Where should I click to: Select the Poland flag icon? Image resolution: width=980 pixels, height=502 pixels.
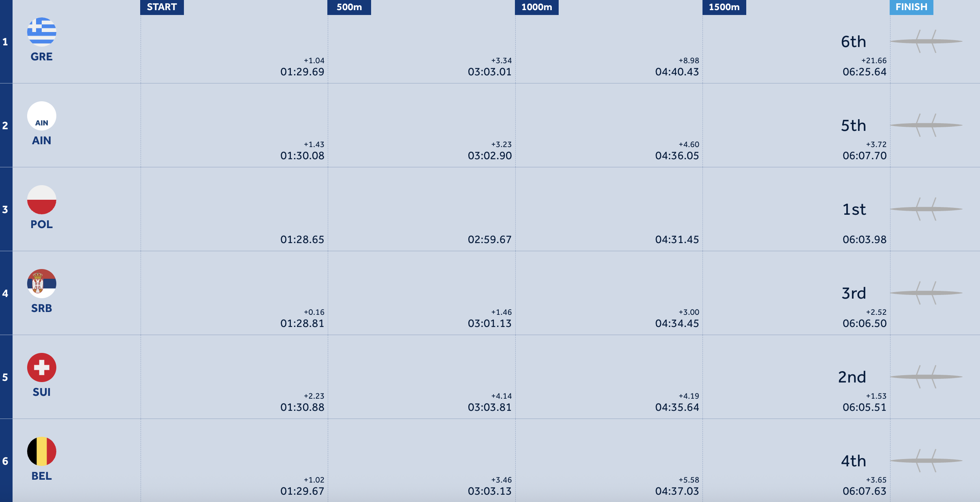pyautogui.click(x=42, y=200)
